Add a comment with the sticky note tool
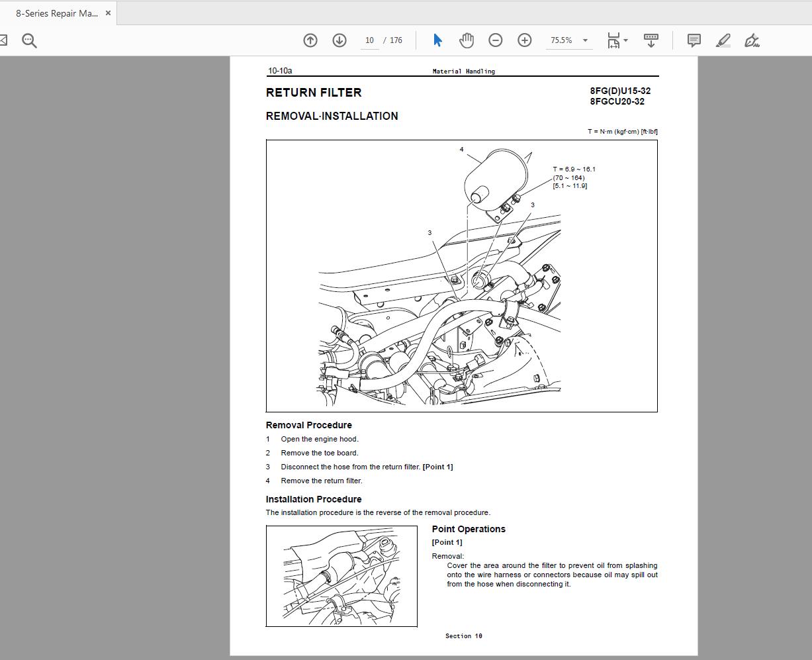Image resolution: width=812 pixels, height=660 pixels. tap(694, 40)
